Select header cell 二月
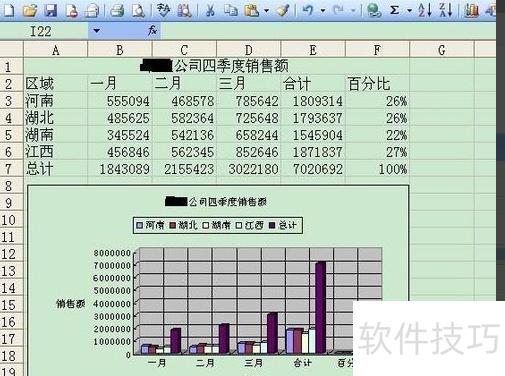 [184, 83]
